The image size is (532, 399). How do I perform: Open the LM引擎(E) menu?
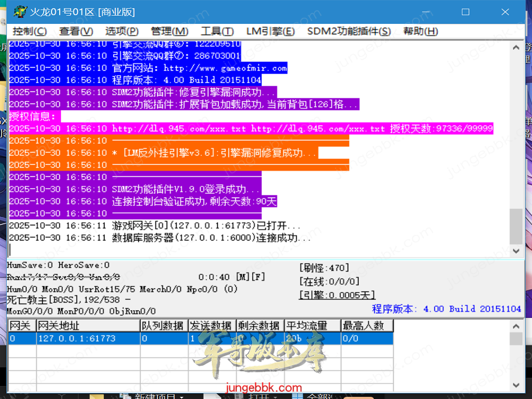(270, 31)
